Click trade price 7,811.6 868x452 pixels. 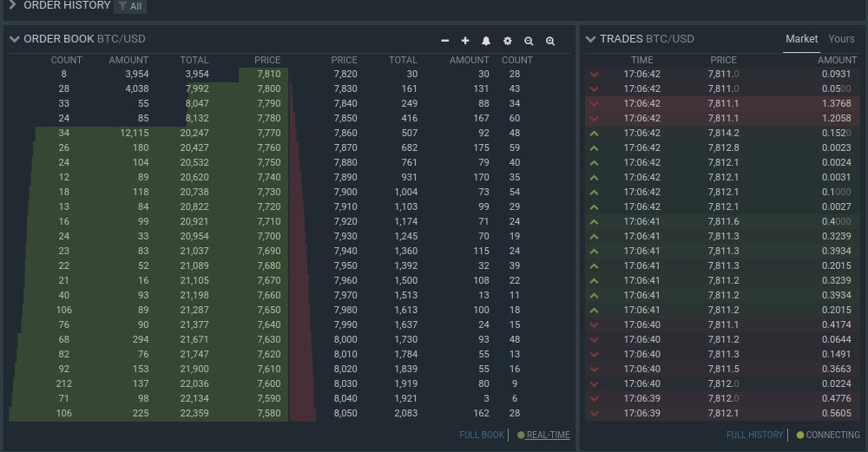pyautogui.click(x=723, y=221)
